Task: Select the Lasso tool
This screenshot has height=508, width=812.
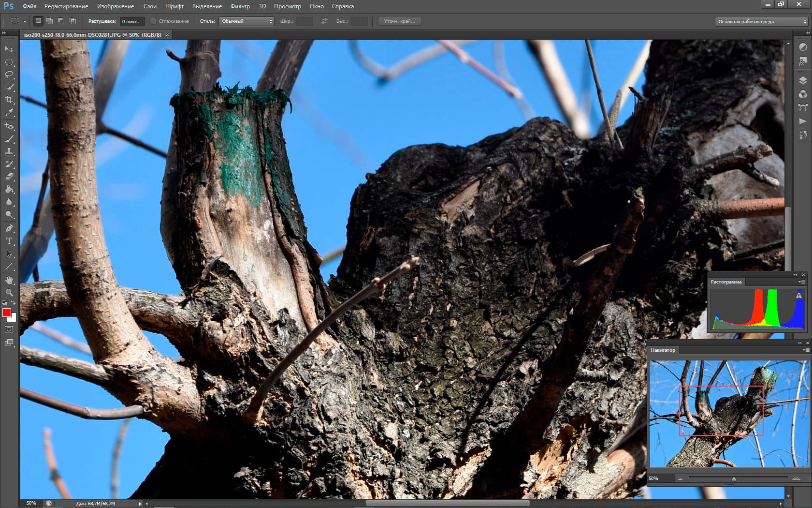Action: pyautogui.click(x=9, y=75)
